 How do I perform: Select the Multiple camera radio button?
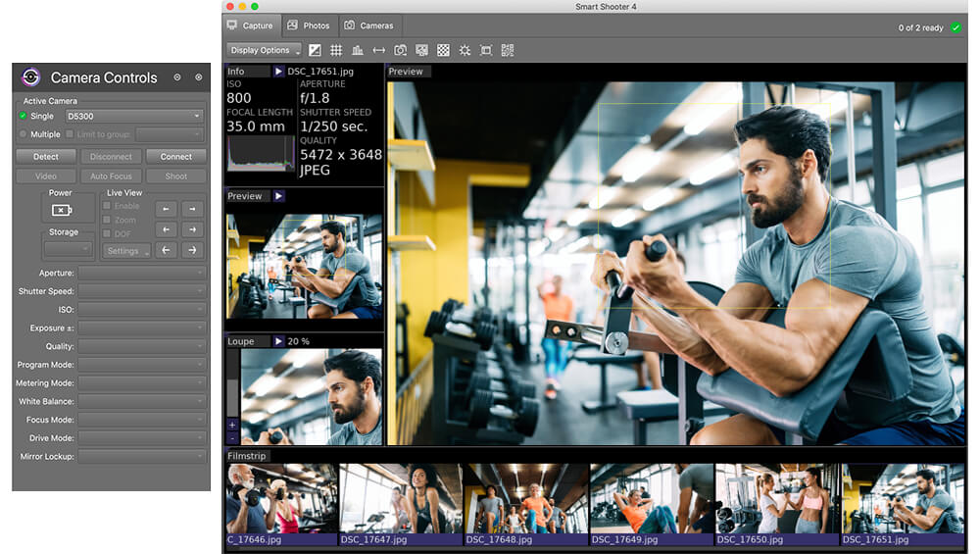[x=24, y=133]
